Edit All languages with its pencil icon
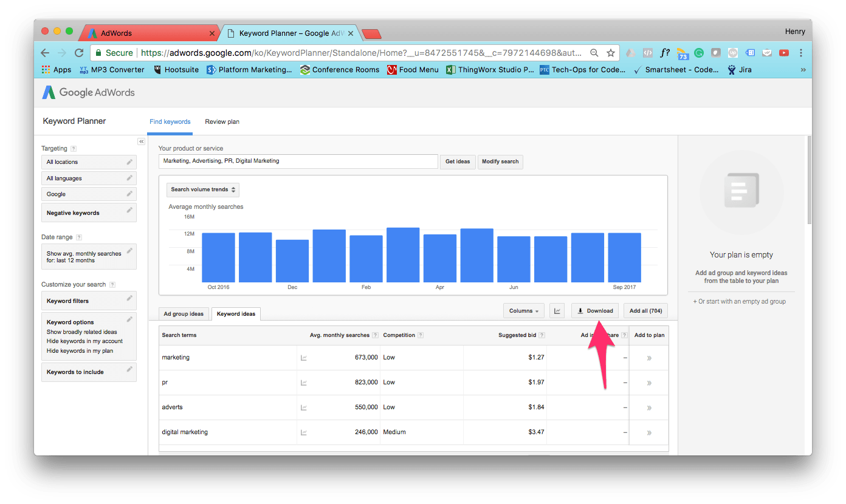 click(x=129, y=178)
